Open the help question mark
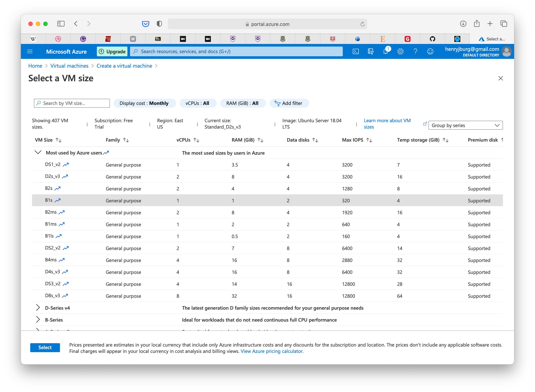 [415, 51]
